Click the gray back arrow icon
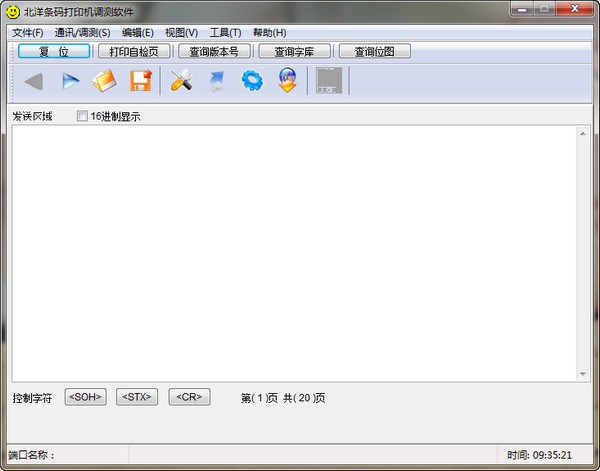This screenshot has height=471, width=600. 34,81
